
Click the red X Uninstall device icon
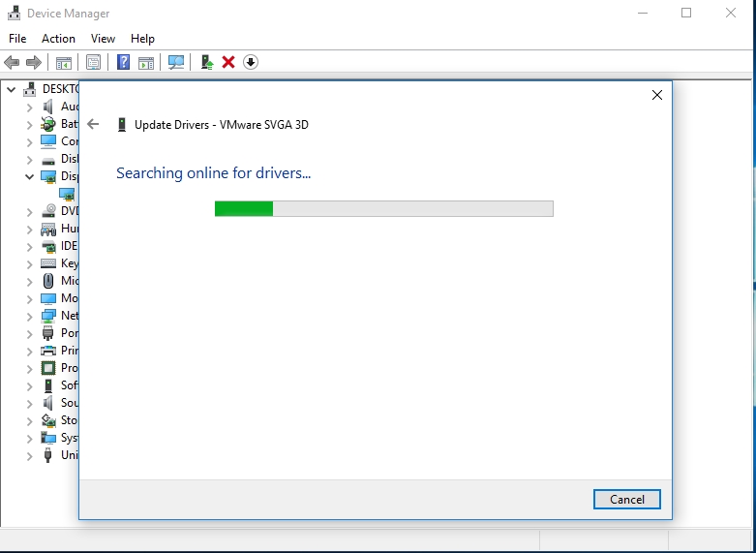coord(228,62)
